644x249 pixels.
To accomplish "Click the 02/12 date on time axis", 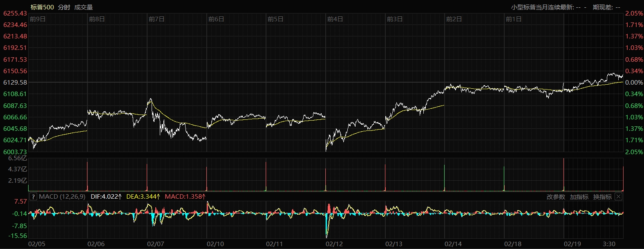I will coord(334,244).
